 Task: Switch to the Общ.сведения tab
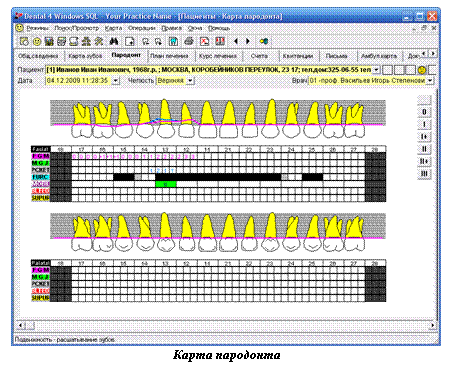[38, 56]
